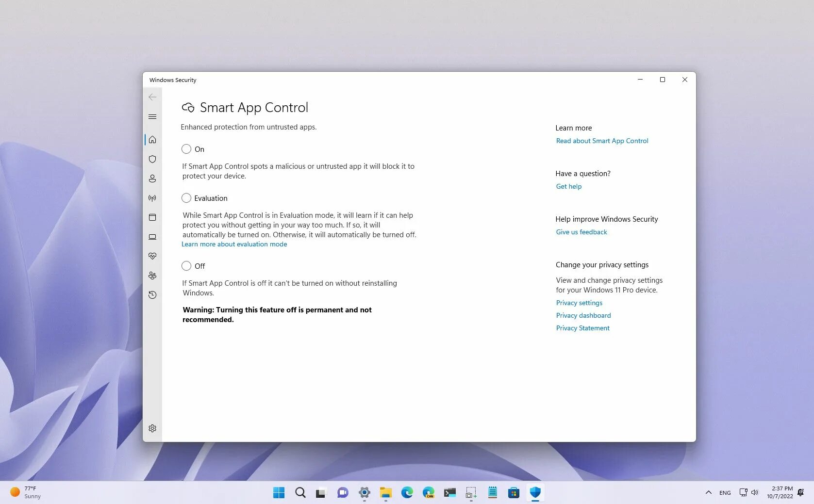
Task: Open Firewall & network protection icon
Action: coord(152,198)
